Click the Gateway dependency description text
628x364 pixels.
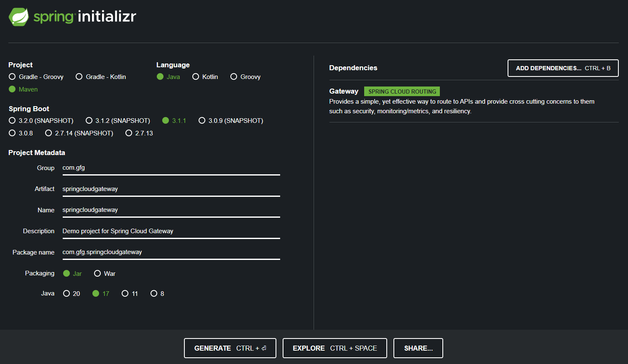462,107
